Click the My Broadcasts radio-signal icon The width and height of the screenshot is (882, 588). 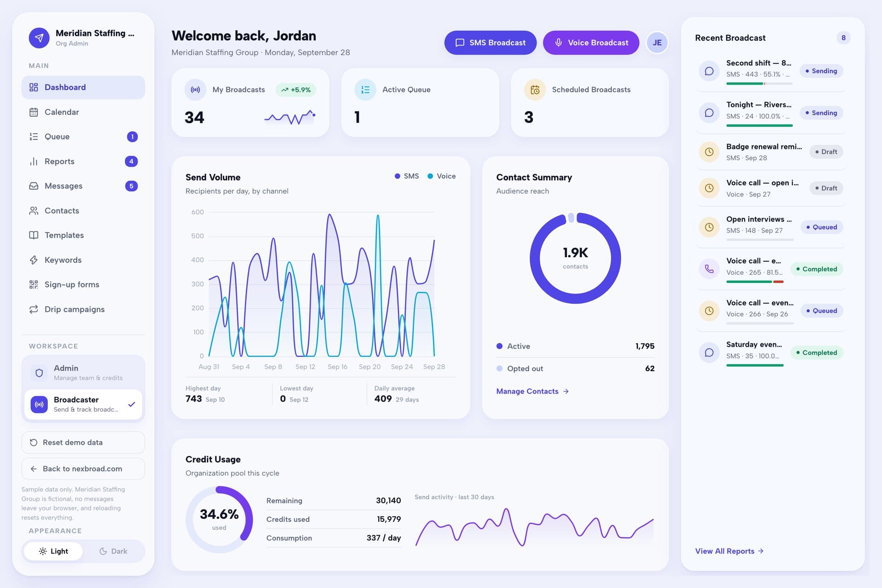195,90
